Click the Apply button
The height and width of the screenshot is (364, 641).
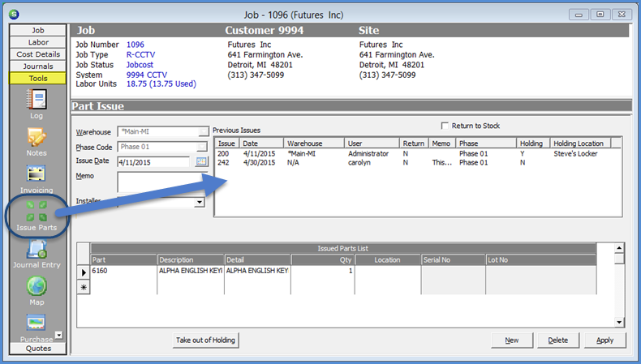[x=604, y=340]
